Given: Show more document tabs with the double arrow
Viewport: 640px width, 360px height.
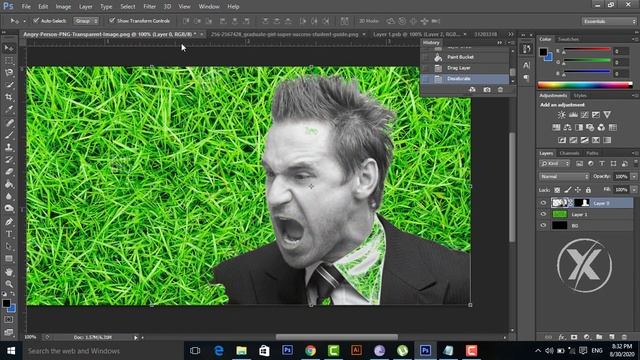Looking at the screenshot, I should click(511, 34).
